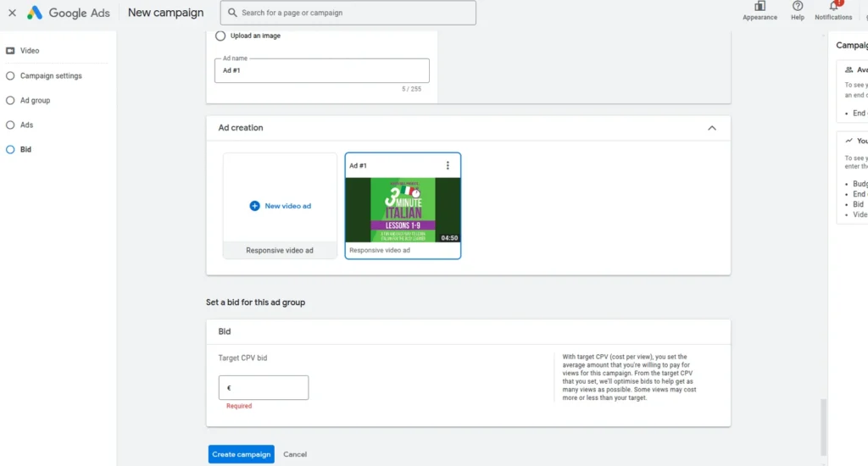The image size is (868, 466).
Task: Select the Campaign settings step
Action: pyautogui.click(x=51, y=75)
